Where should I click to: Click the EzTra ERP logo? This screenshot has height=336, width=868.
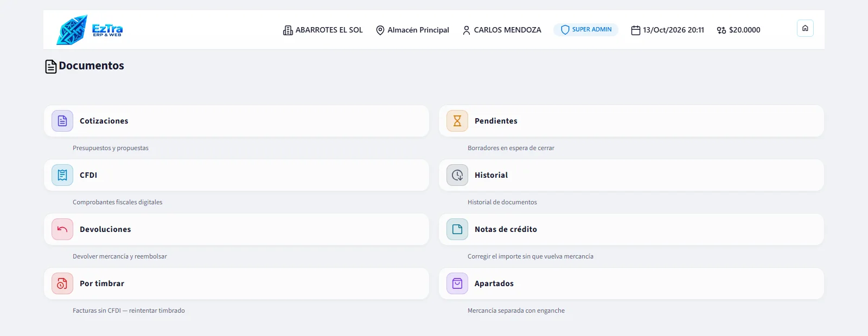pyautogui.click(x=90, y=30)
